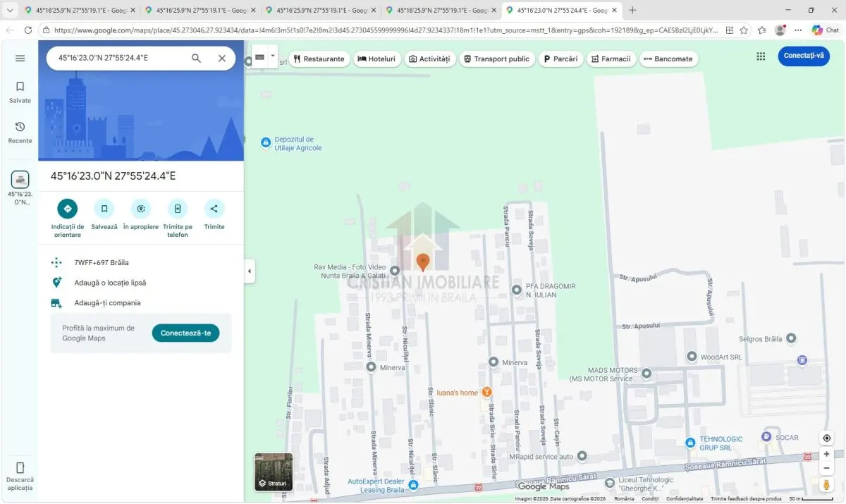Select the Parcări category chip
The height and width of the screenshot is (504, 846).
click(561, 59)
